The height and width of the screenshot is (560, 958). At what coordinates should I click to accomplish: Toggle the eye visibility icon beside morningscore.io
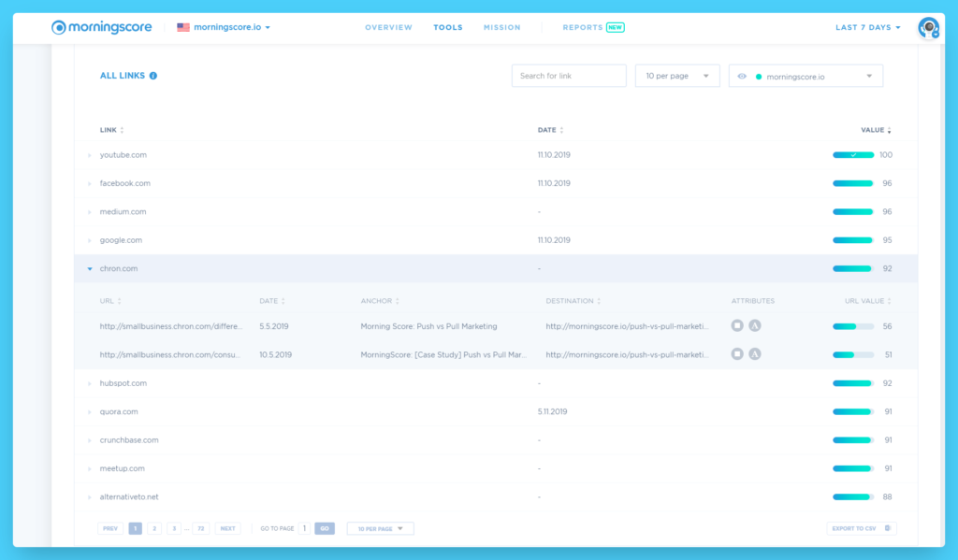[742, 77]
